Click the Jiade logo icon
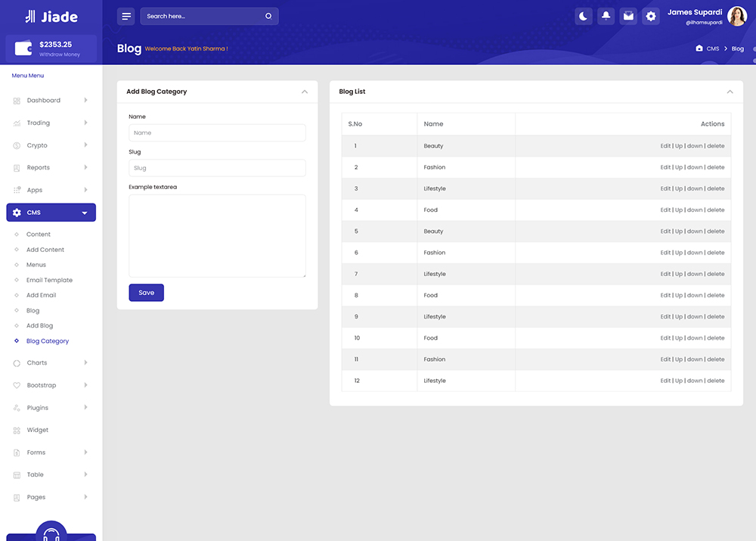756x541 pixels. (x=29, y=16)
